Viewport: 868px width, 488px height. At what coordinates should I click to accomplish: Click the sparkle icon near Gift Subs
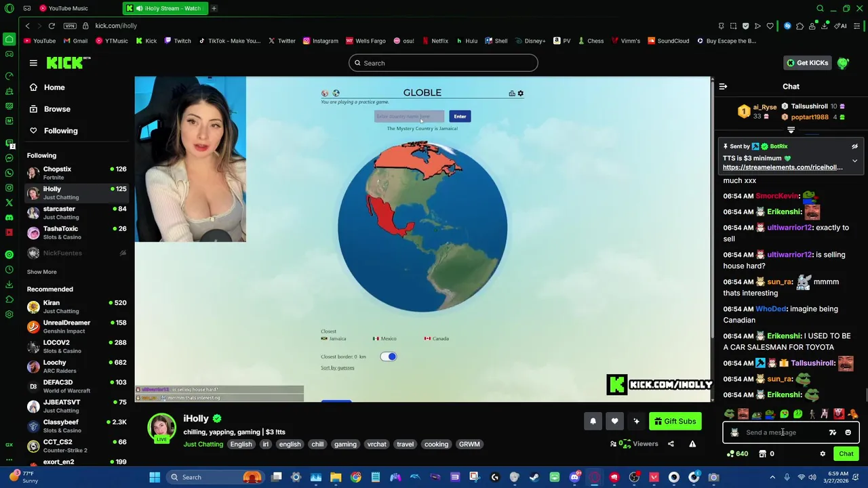pos(636,422)
